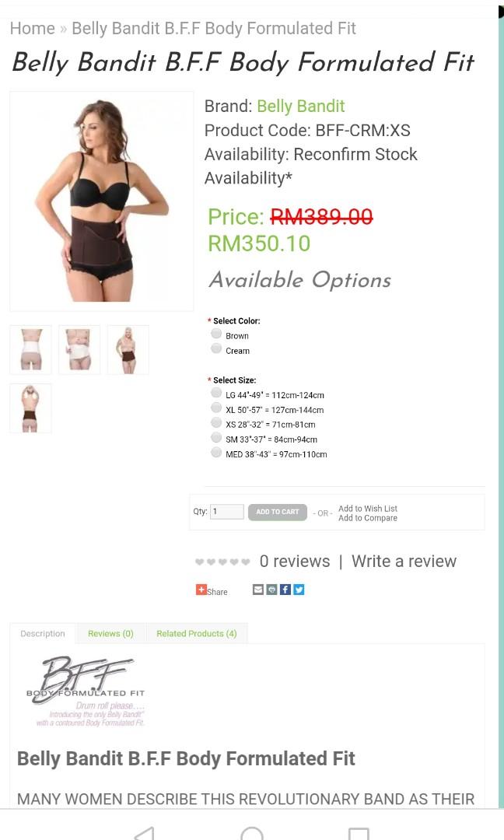Screen dimensions: 504x840
Task: Click the print share icon
Action: [x=272, y=590]
